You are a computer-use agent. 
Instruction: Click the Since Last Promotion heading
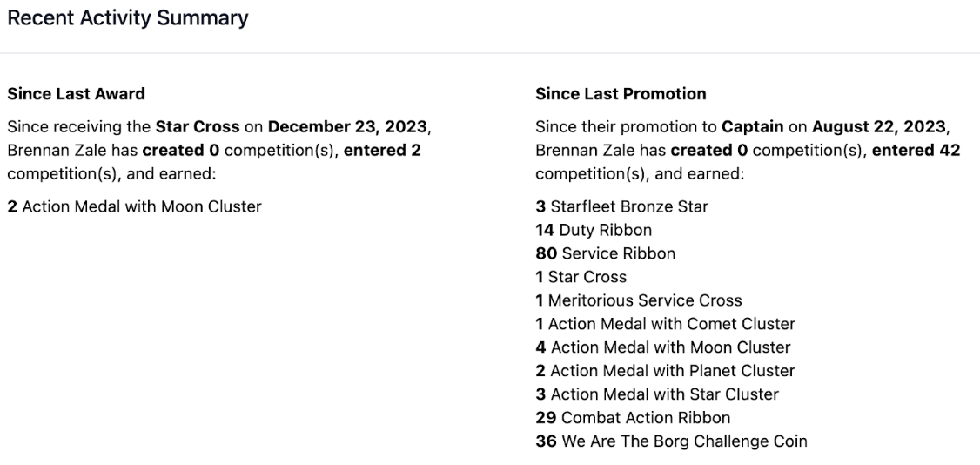click(621, 93)
